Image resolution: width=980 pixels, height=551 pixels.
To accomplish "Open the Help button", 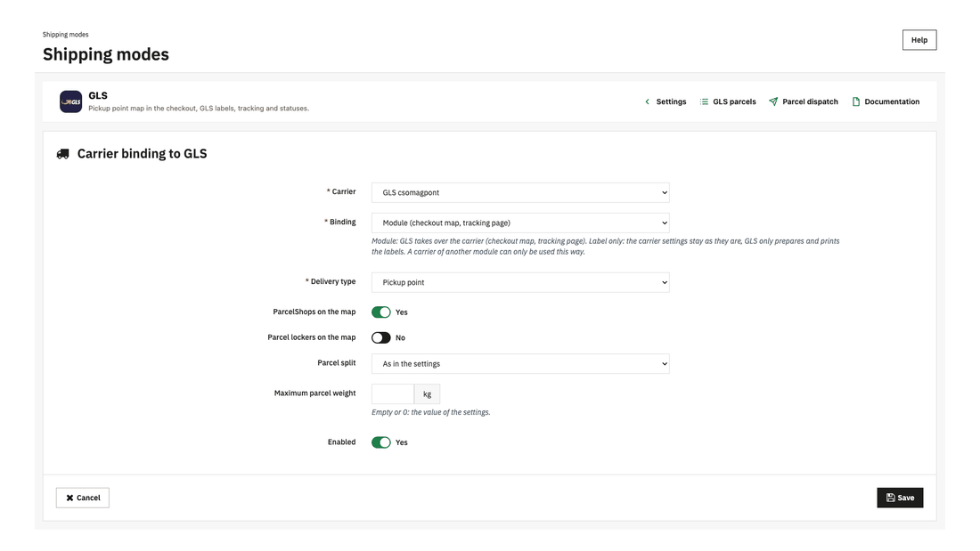I will click(x=919, y=40).
